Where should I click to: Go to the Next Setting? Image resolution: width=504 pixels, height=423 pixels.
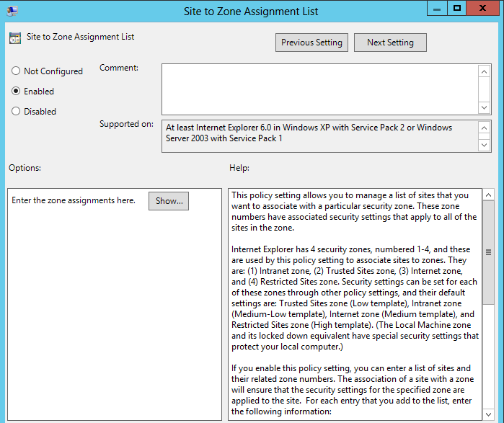tap(390, 43)
